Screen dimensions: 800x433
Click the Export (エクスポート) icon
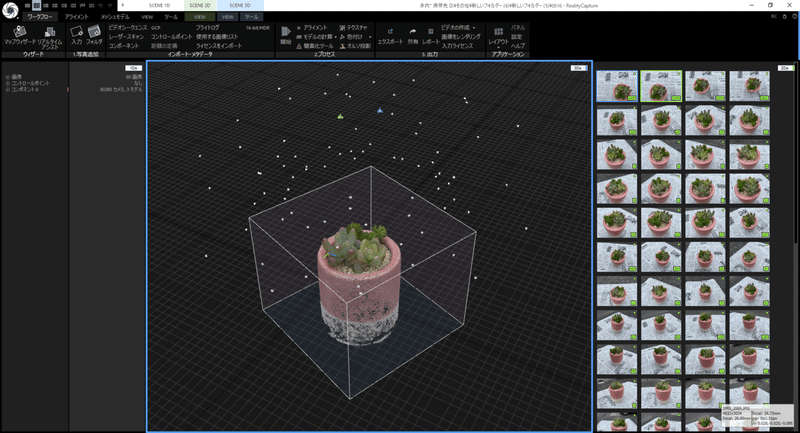click(390, 36)
